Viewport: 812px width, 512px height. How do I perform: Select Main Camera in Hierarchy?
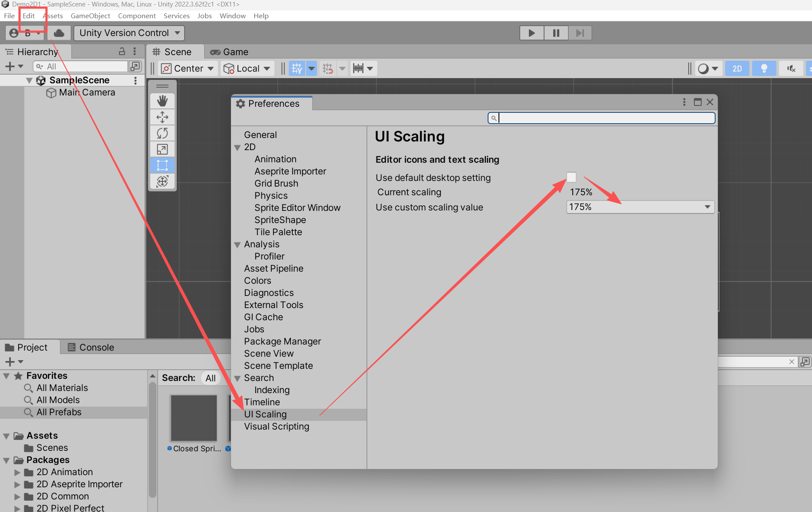[87, 92]
